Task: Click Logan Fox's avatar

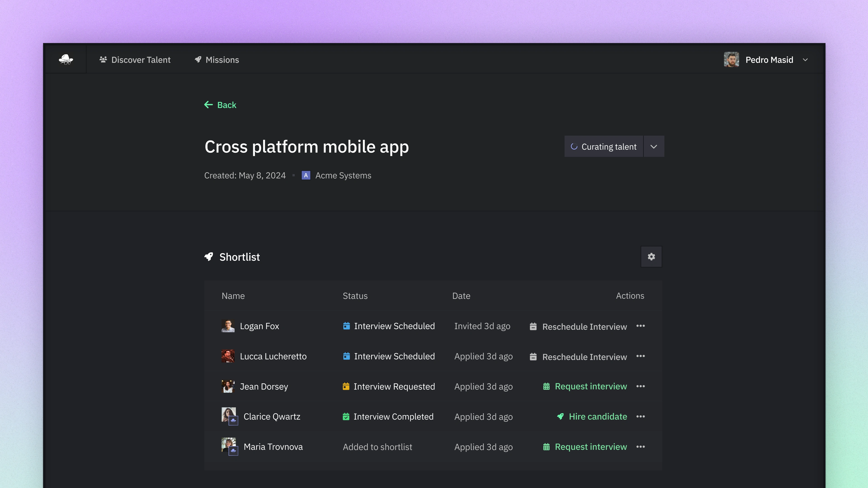Action: (228, 326)
